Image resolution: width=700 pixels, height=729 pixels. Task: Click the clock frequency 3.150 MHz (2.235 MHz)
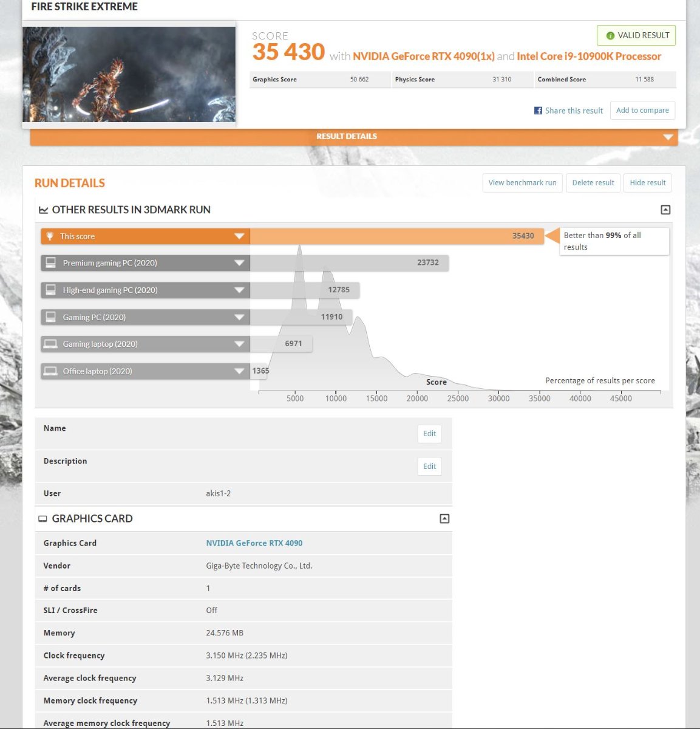[246, 655]
